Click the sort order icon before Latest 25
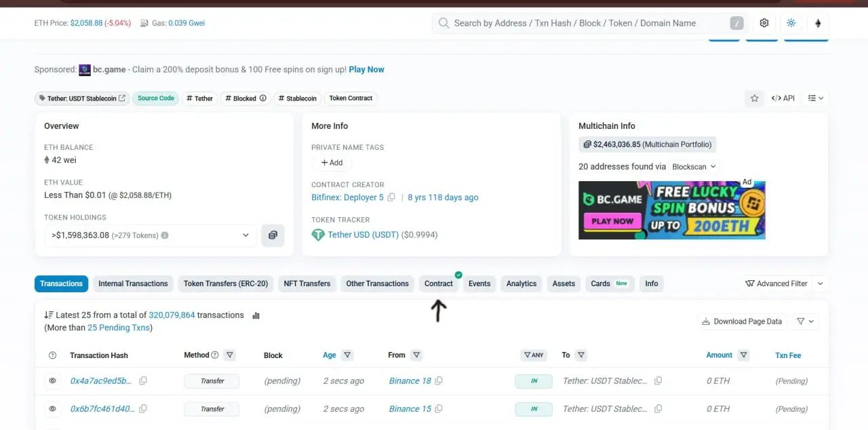The height and width of the screenshot is (430, 868). (48, 315)
